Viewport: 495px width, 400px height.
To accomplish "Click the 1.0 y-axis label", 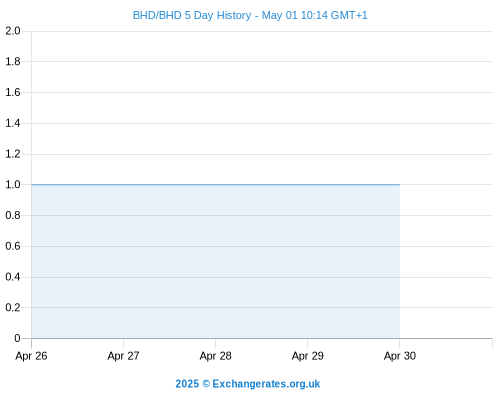I will (x=13, y=185).
